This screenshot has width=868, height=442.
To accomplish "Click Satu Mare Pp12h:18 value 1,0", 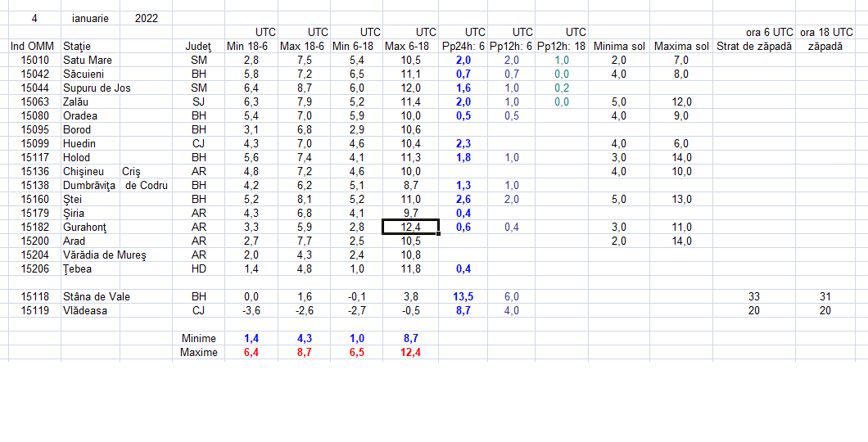I will coord(562,60).
